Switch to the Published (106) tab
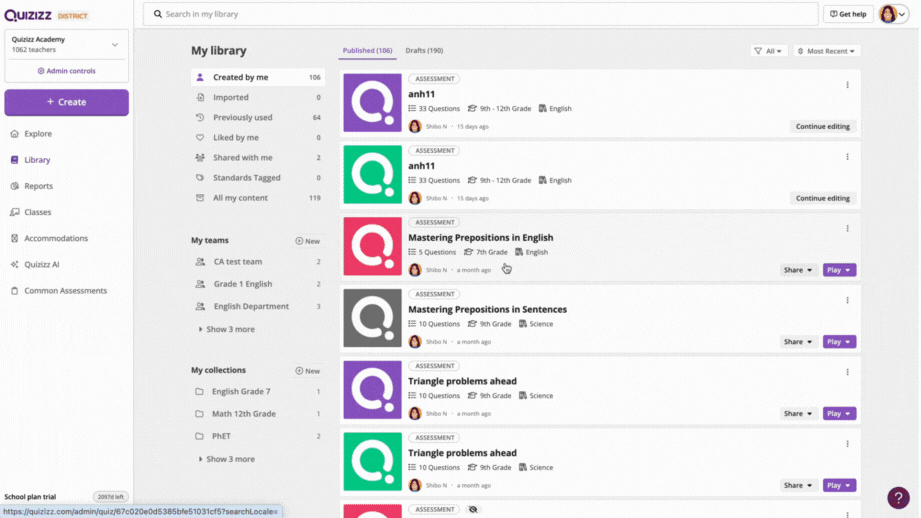The image size is (921, 518). pyautogui.click(x=367, y=51)
